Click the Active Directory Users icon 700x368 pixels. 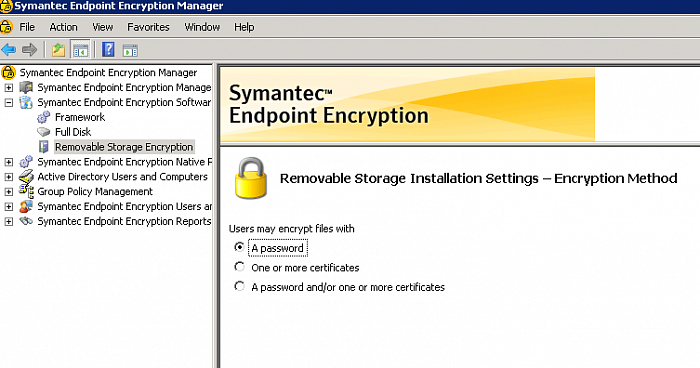[x=26, y=176]
